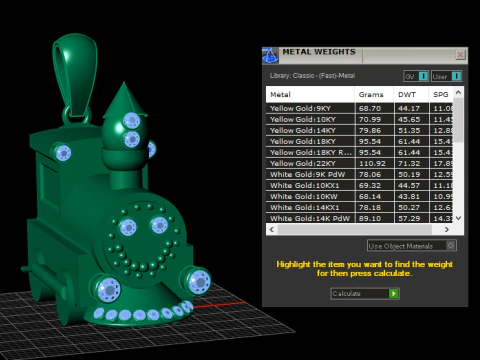Select the Yellow Gold:22KY row
This screenshot has height=360, width=480.
pos(360,163)
